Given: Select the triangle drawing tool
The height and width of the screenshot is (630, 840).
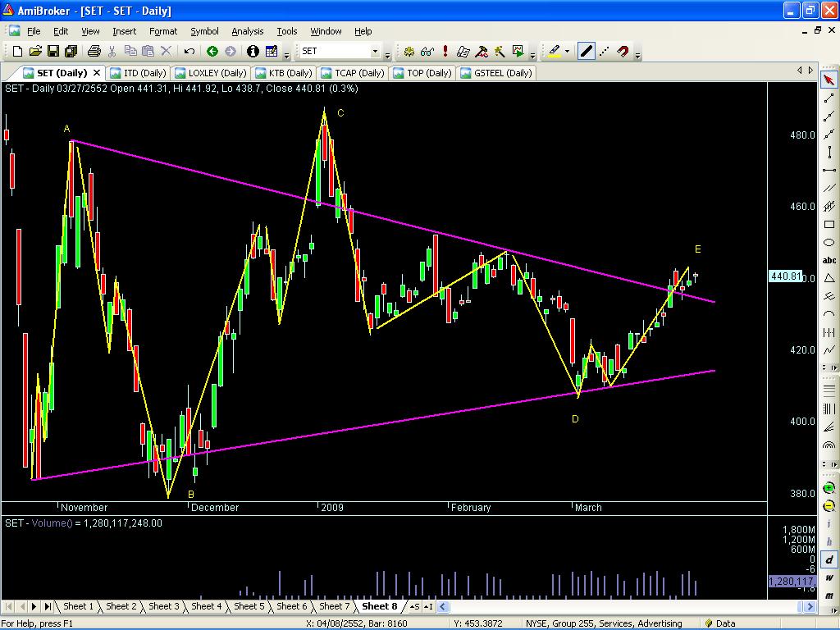Looking at the screenshot, I should pyautogui.click(x=829, y=278).
